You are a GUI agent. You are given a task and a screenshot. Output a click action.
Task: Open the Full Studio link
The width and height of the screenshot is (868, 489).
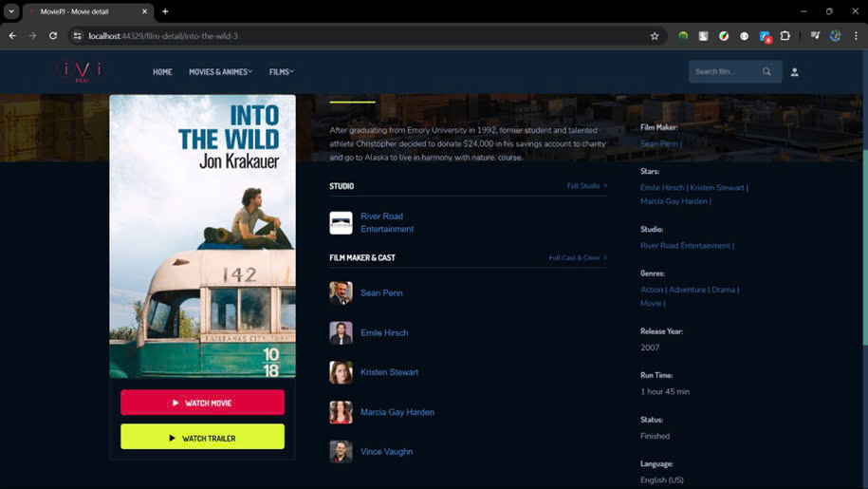tap(587, 186)
